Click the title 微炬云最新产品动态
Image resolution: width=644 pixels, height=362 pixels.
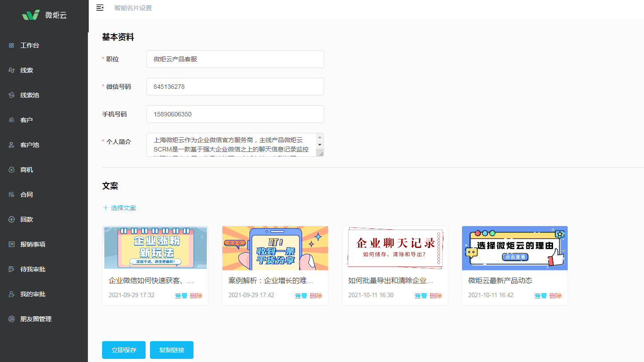pyautogui.click(x=500, y=281)
